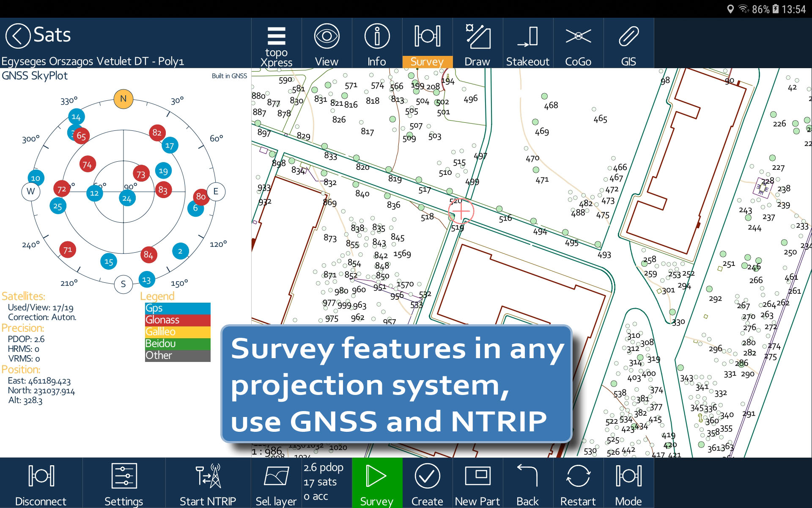Image resolution: width=812 pixels, height=508 pixels.
Task: Open the GIS paperclip tool
Action: click(628, 44)
